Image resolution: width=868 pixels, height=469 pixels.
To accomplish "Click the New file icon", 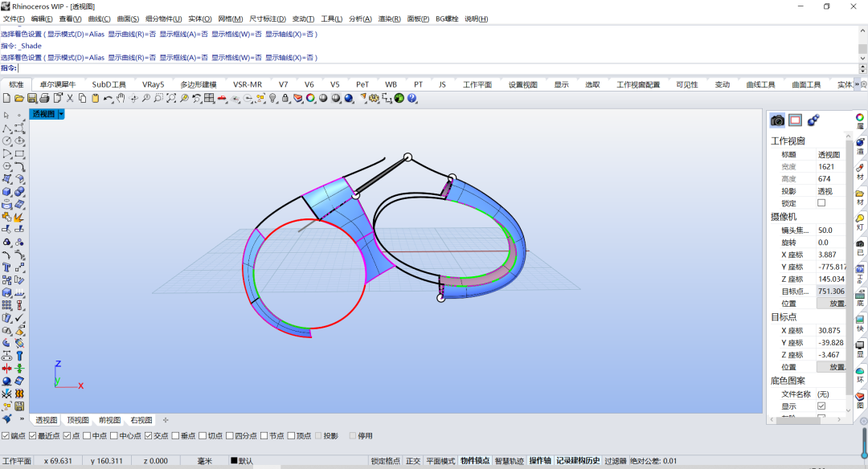I will (6, 99).
